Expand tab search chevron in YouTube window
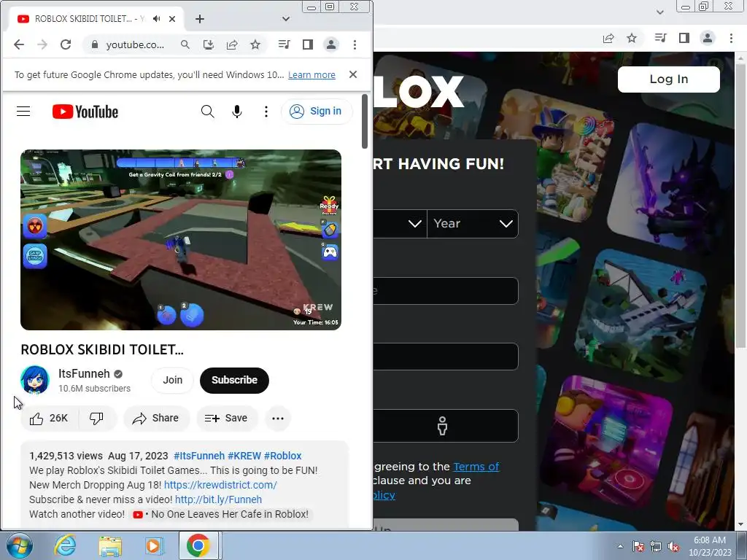747x560 pixels. coord(286,18)
